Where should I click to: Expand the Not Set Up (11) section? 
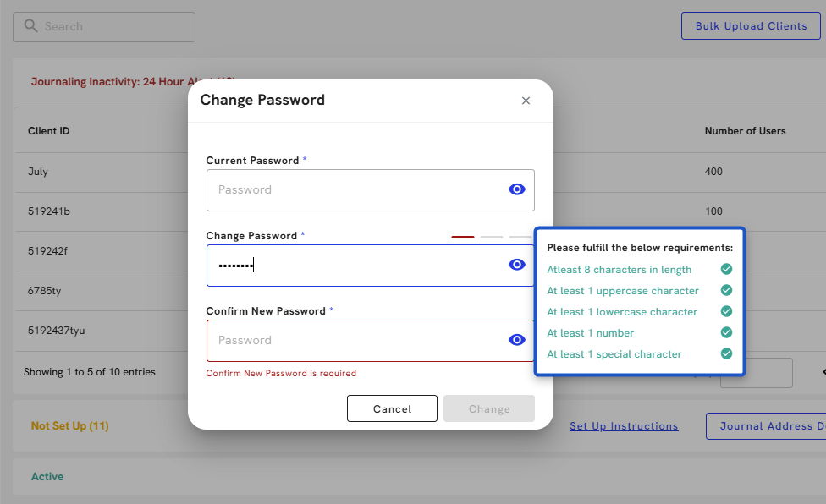point(70,426)
